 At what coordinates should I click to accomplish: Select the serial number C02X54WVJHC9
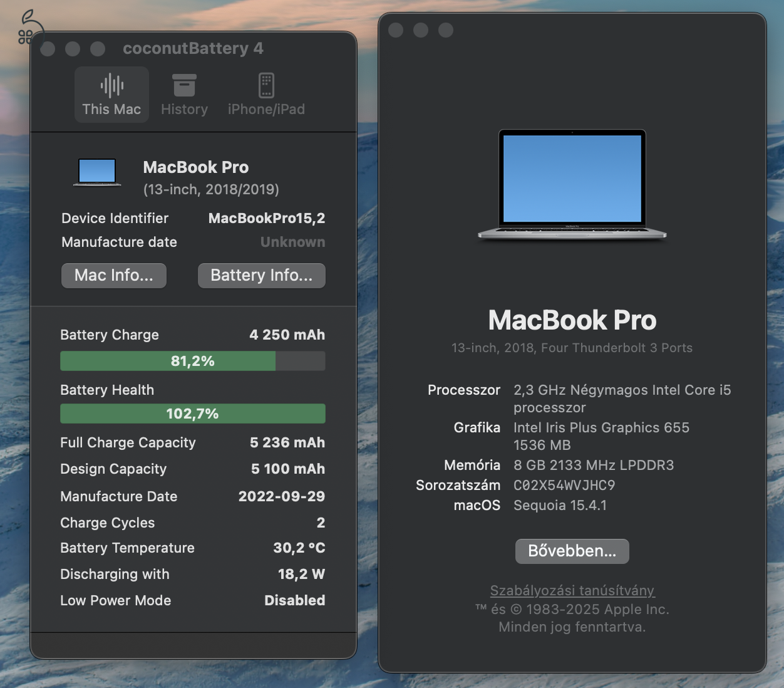564,485
